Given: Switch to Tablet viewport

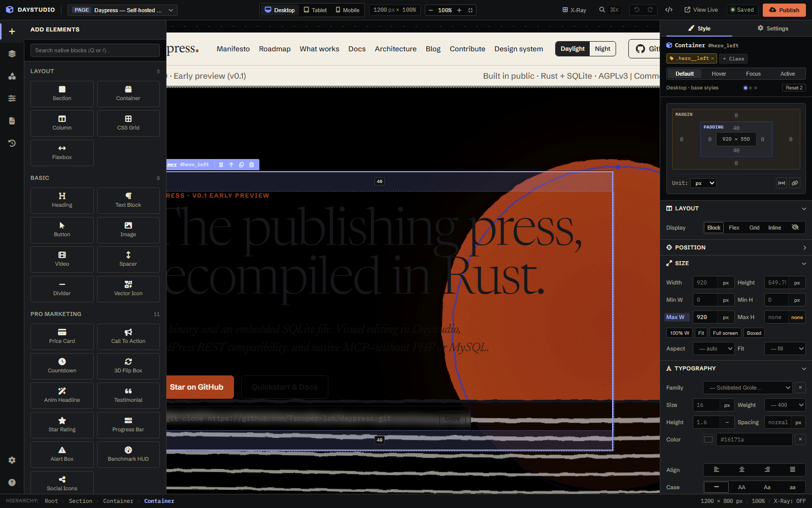Looking at the screenshot, I should (x=315, y=10).
